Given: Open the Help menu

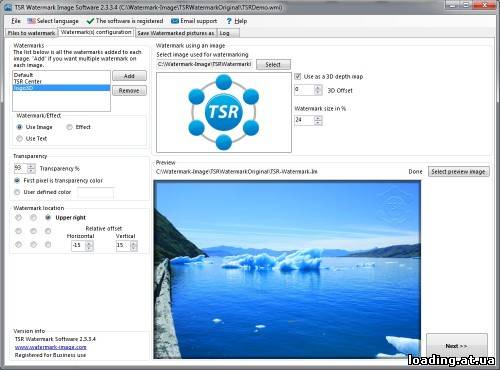Looking at the screenshot, I should point(241,21).
